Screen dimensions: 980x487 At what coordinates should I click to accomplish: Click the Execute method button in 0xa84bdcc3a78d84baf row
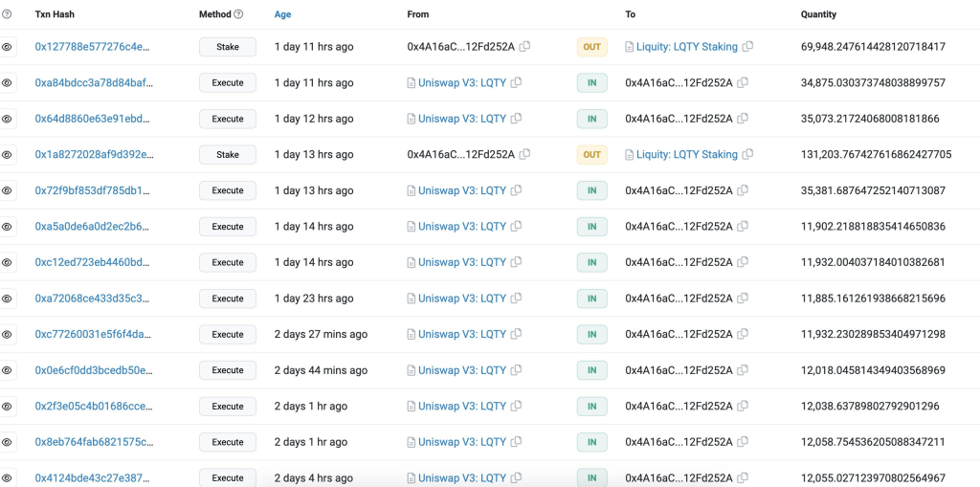pyautogui.click(x=228, y=82)
